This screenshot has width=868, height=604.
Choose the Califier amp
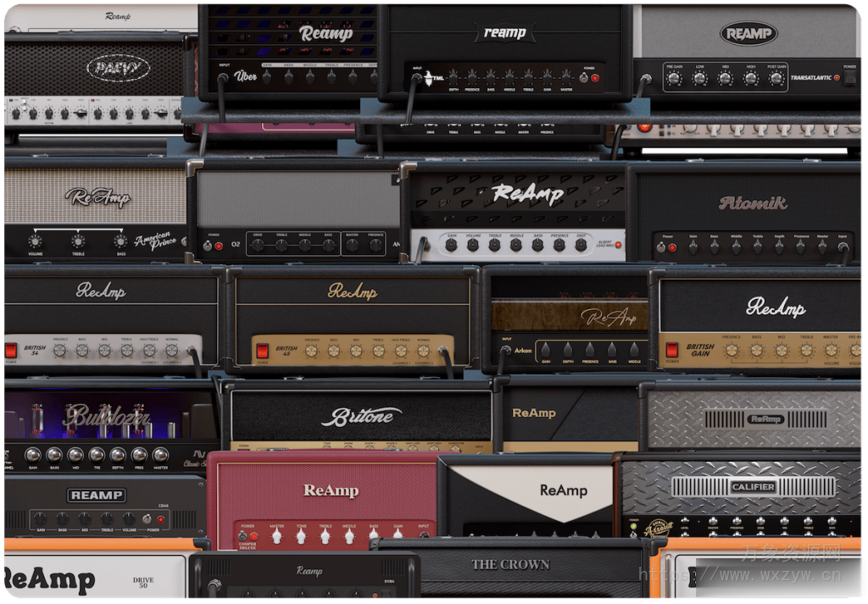point(754,487)
